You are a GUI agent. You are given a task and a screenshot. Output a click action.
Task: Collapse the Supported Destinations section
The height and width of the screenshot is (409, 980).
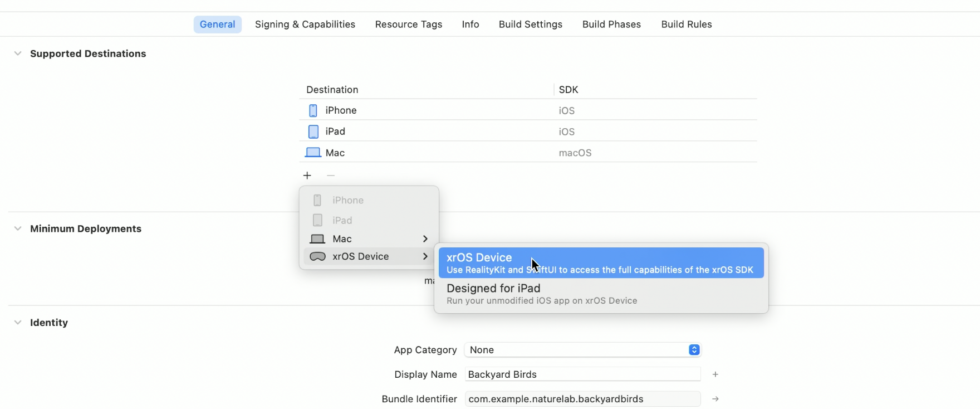[18, 53]
